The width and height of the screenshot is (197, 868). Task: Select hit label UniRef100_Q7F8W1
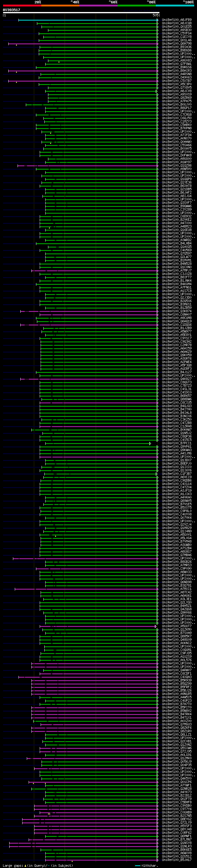click(177, 64)
